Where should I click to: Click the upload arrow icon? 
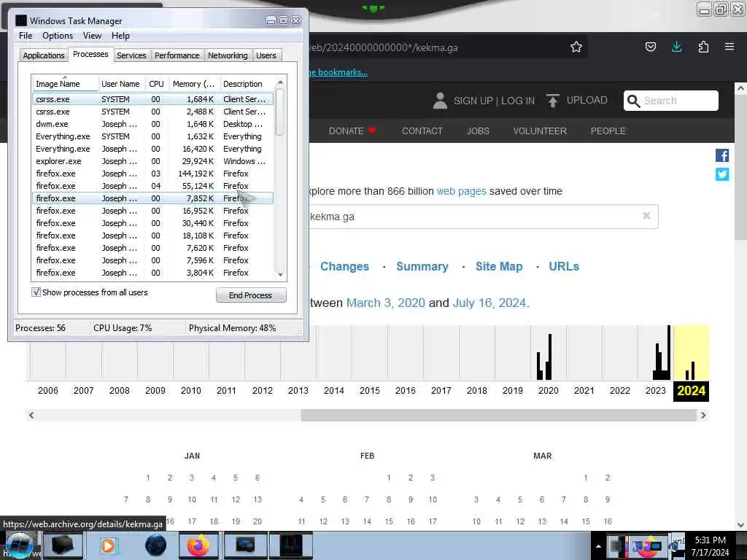click(553, 101)
